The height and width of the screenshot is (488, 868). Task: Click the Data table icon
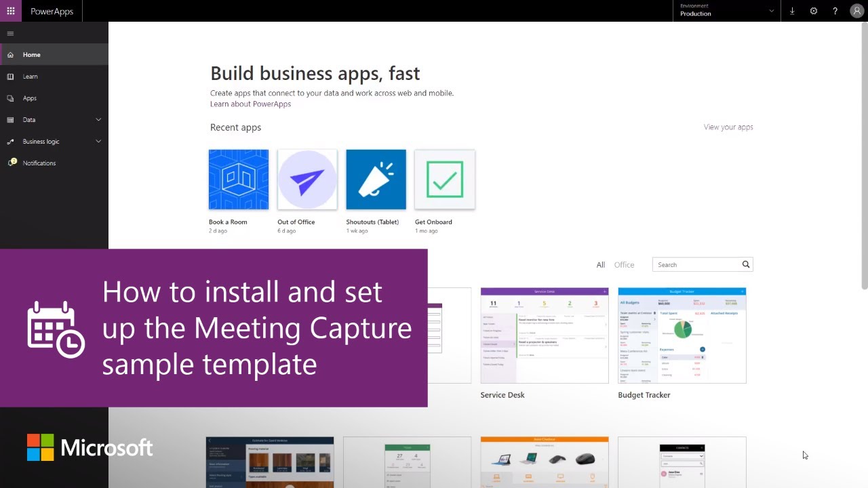pyautogui.click(x=10, y=120)
